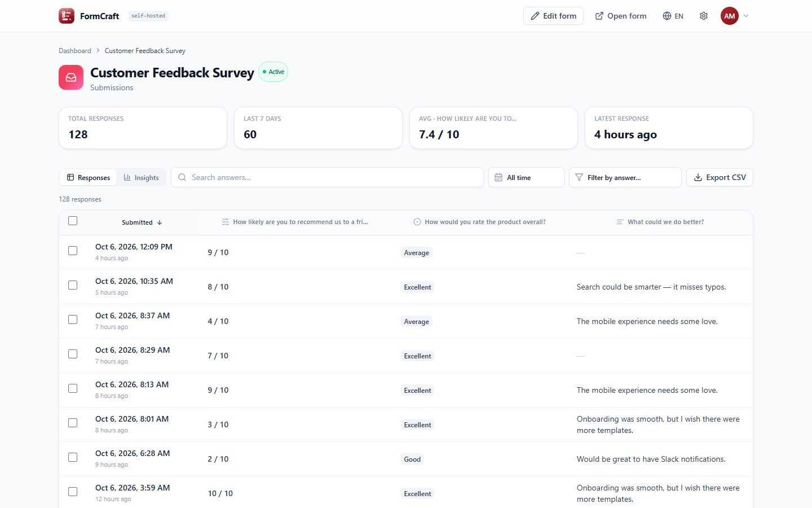Image resolution: width=812 pixels, height=508 pixels.
Task: Open the All time date range dropdown
Action: [526, 177]
